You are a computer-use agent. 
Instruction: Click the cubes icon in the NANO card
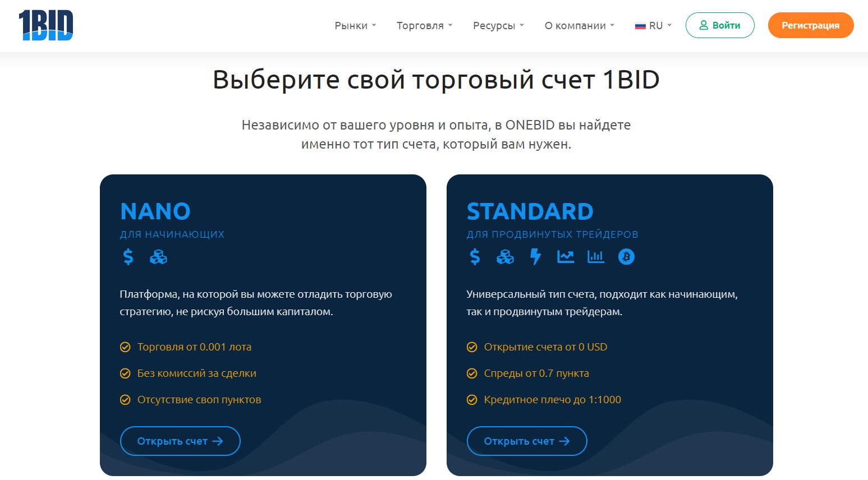point(159,257)
